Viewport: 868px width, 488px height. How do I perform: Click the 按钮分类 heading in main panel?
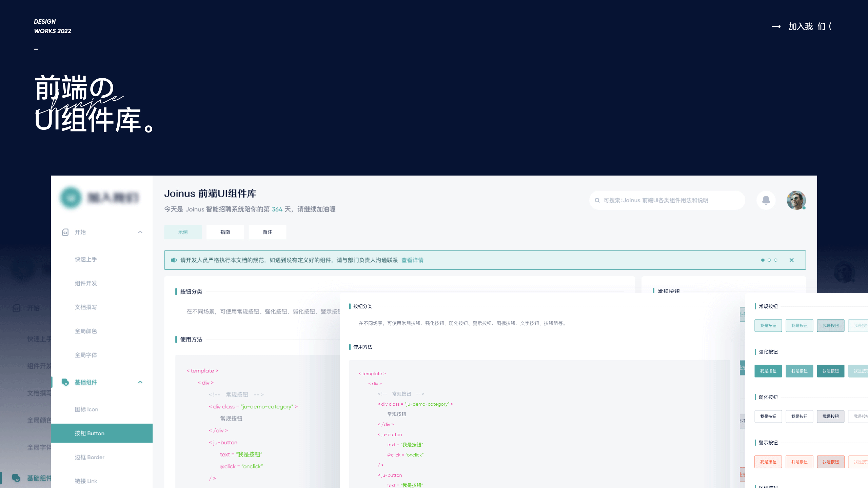191,291
